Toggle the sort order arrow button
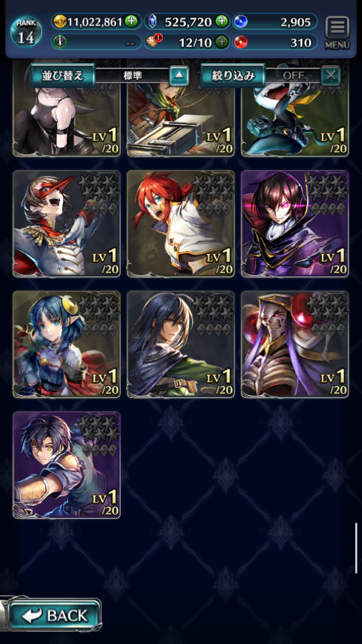This screenshot has width=362, height=644. coord(180,76)
